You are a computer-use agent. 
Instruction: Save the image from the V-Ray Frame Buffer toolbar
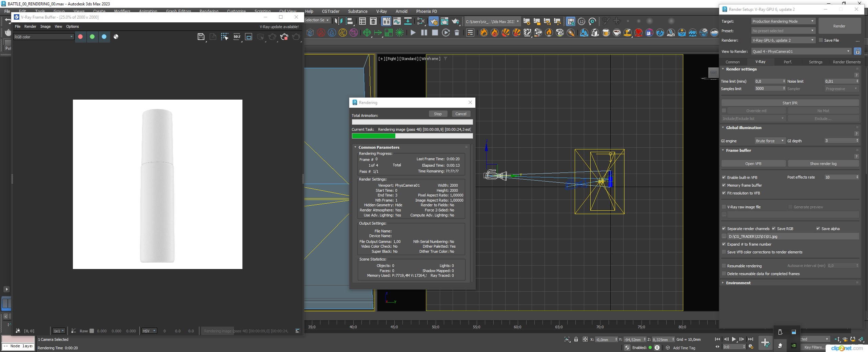(x=201, y=37)
